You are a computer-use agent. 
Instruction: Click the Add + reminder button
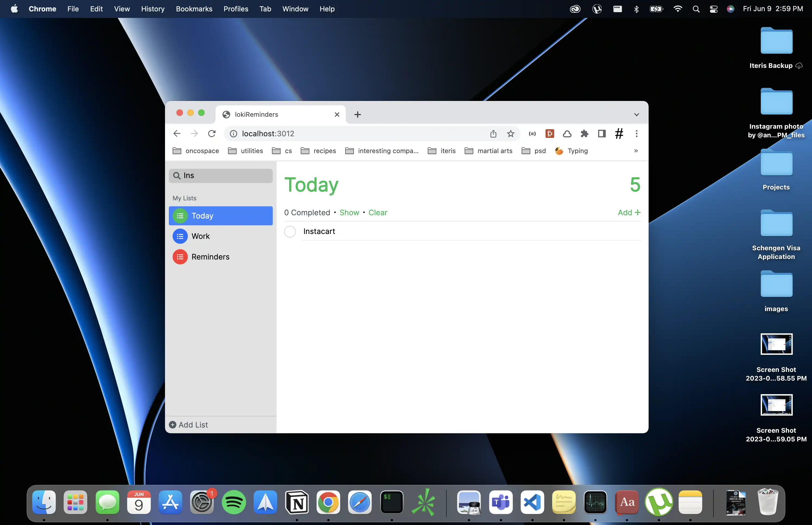tap(629, 212)
